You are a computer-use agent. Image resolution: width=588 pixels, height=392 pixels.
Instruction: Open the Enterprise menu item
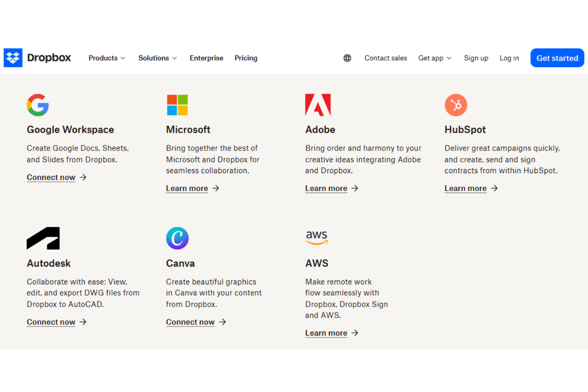[x=206, y=58]
